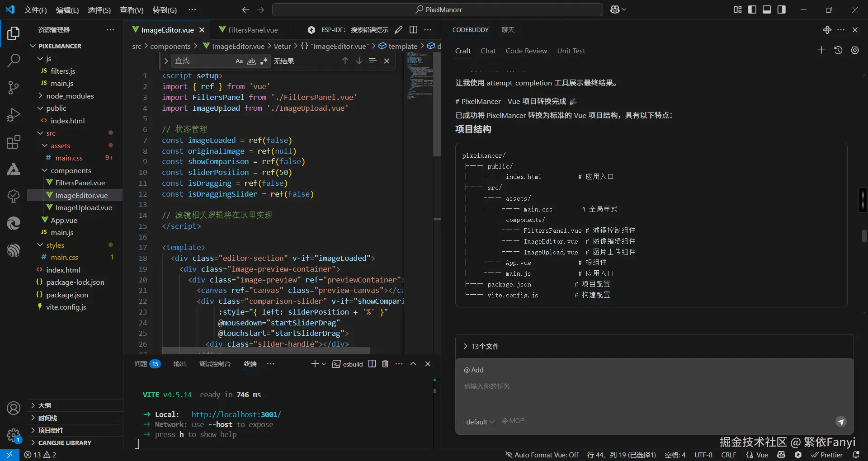
Task: Open the Search view in activity bar
Action: pos(14,60)
